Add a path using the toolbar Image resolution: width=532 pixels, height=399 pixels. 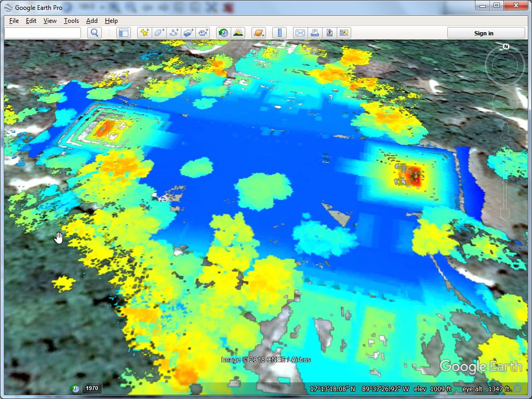coord(174,33)
